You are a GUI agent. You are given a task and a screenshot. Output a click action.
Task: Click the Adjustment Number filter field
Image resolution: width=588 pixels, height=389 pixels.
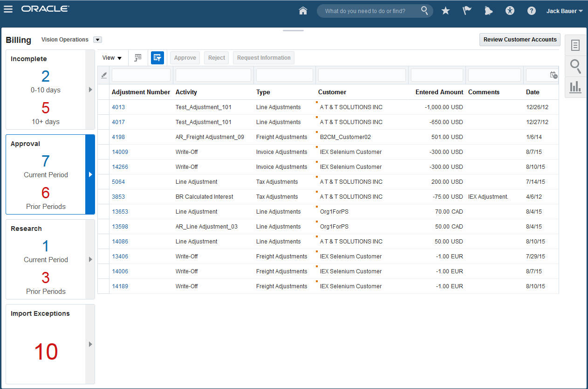(x=141, y=75)
